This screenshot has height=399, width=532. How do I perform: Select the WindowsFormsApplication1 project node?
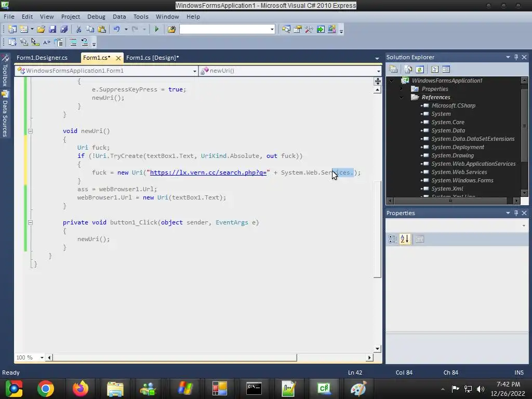click(x=447, y=81)
